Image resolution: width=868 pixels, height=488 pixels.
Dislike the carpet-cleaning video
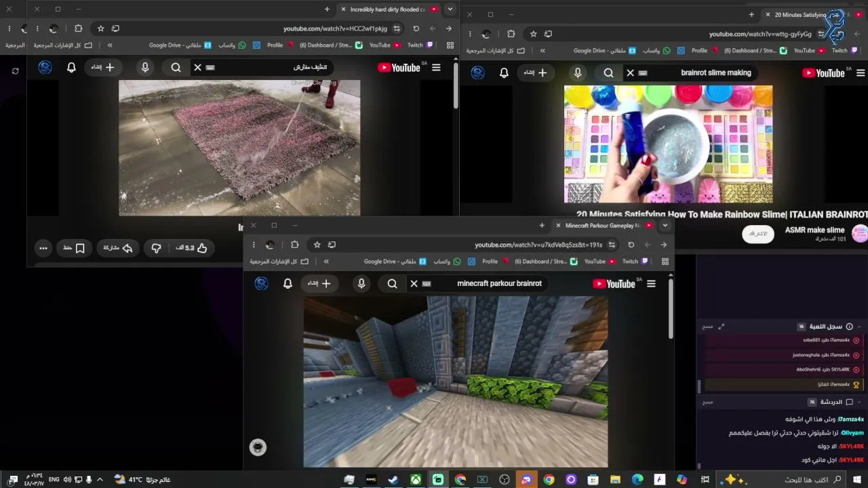coord(156,248)
